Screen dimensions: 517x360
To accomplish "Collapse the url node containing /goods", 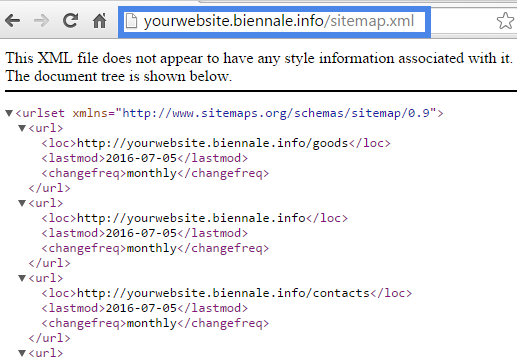I will click(22, 128).
